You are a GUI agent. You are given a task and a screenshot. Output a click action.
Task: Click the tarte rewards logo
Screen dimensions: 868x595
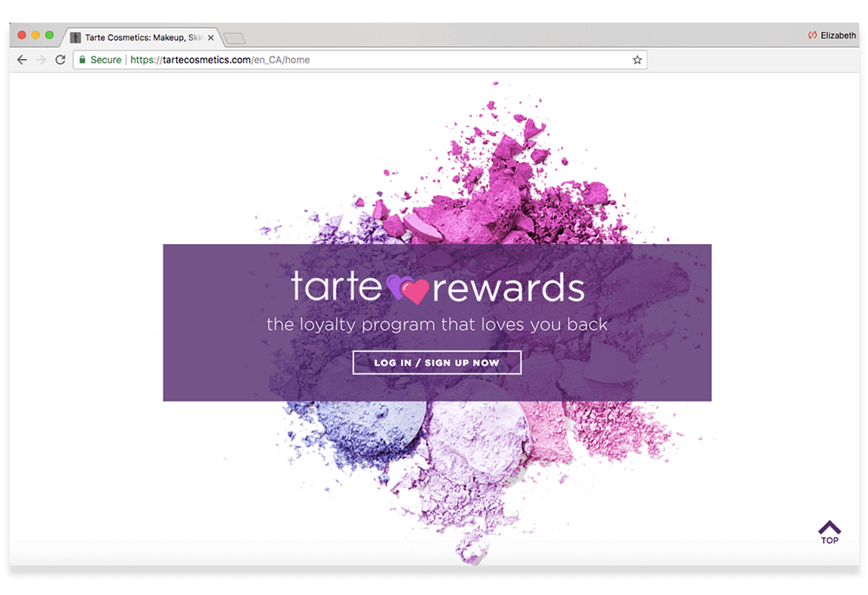(437, 287)
